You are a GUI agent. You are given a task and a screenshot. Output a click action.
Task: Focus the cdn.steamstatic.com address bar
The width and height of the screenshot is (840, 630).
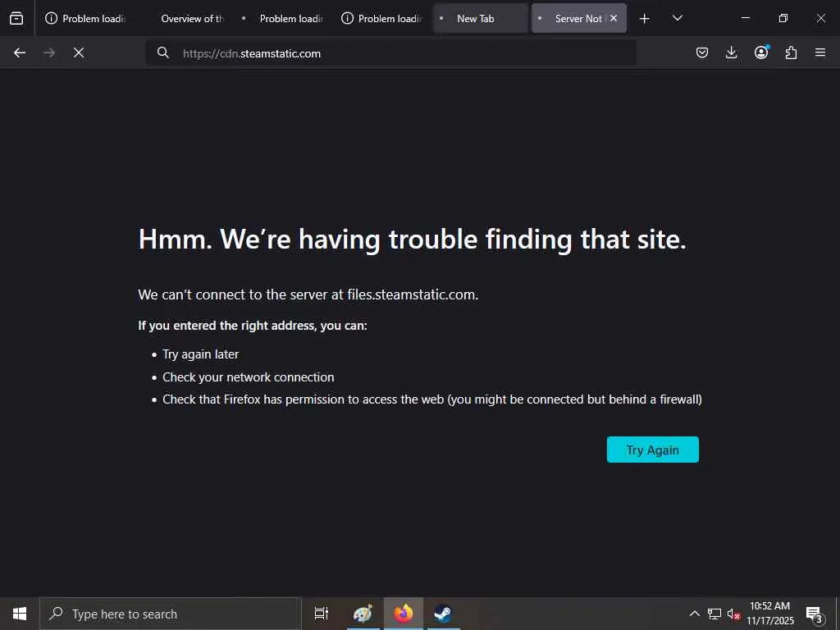pos(391,53)
